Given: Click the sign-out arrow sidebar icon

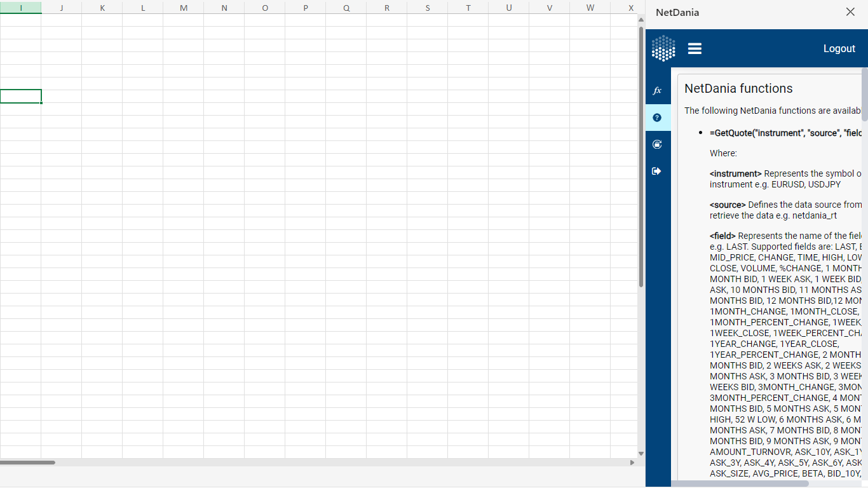Looking at the screenshot, I should tap(657, 171).
